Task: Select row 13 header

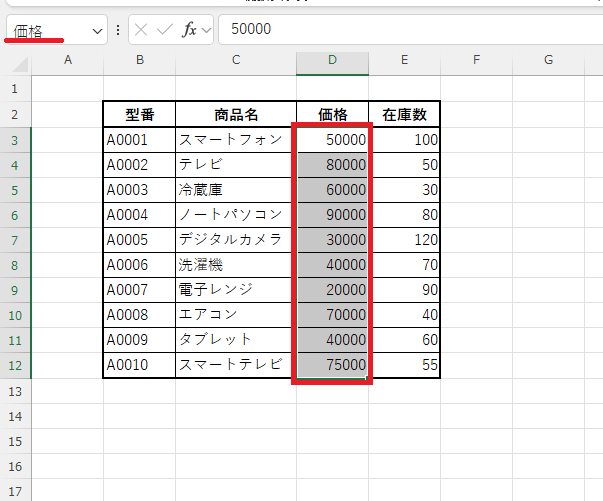Action: click(15, 391)
